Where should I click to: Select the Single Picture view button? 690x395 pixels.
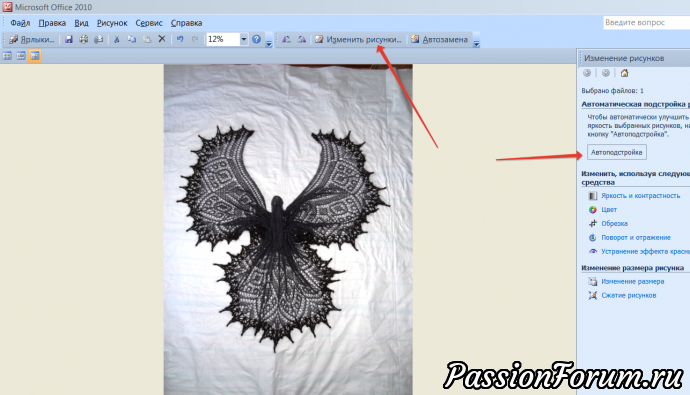coord(35,56)
